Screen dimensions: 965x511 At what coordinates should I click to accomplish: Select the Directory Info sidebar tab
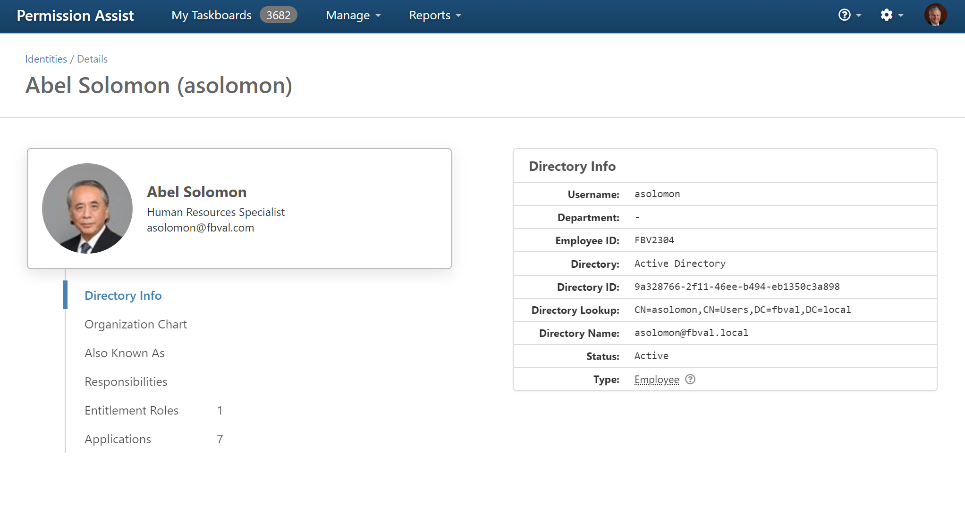pos(123,296)
